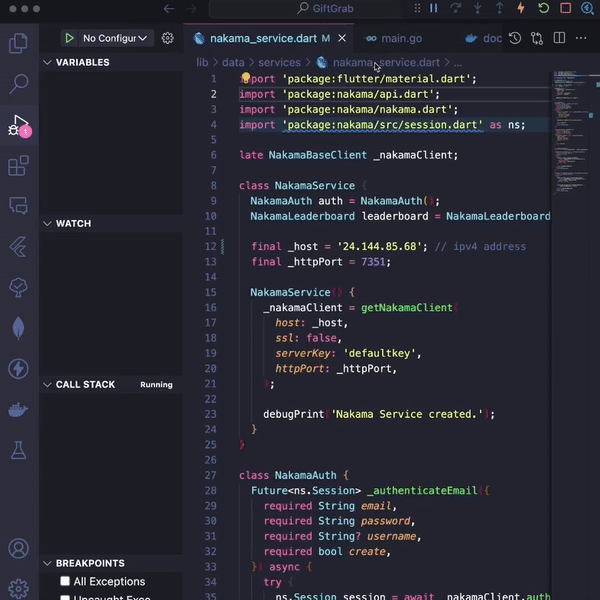This screenshot has width=600, height=600.
Task: Open the Extensions view
Action: pyautogui.click(x=18, y=166)
